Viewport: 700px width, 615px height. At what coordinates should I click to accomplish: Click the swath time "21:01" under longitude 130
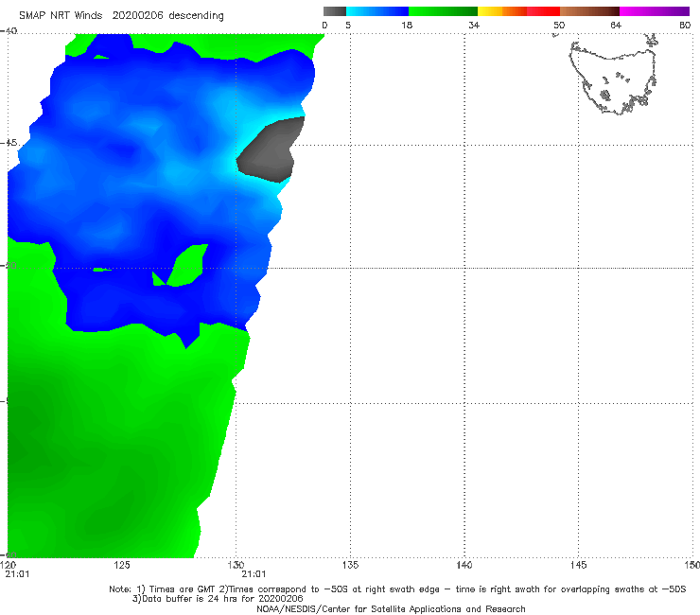[x=254, y=574]
